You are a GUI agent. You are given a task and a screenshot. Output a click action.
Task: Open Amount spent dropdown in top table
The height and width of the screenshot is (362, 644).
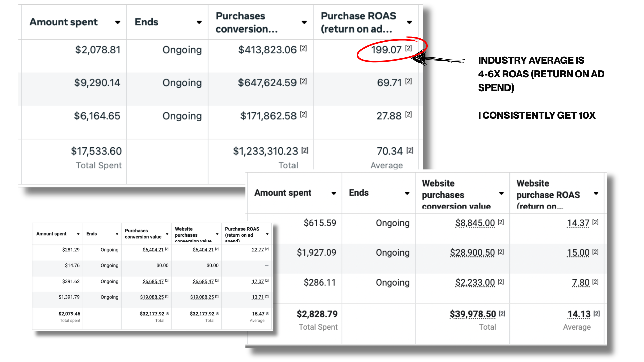118,22
